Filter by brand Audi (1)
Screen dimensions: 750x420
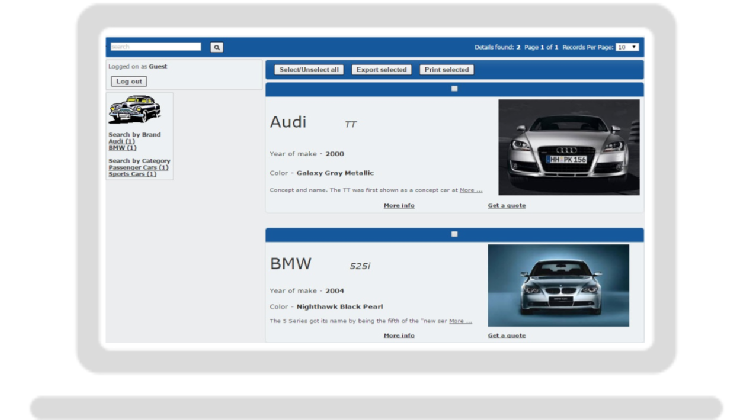pyautogui.click(x=121, y=142)
